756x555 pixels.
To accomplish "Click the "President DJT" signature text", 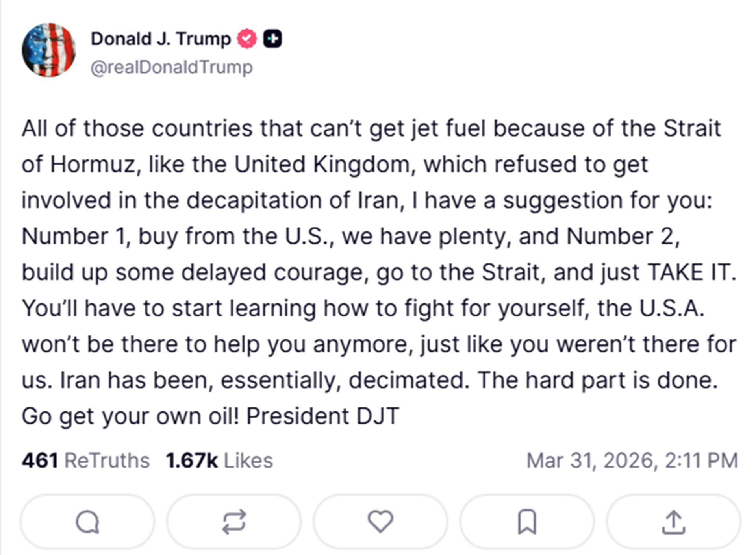I will [323, 416].
